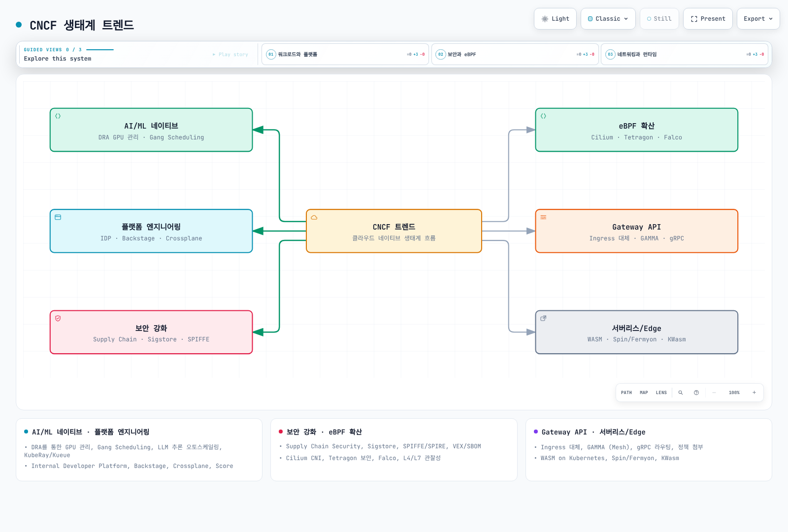The width and height of the screenshot is (788, 532).
Task: Select the eBPF 확산 node
Action: [x=637, y=130]
